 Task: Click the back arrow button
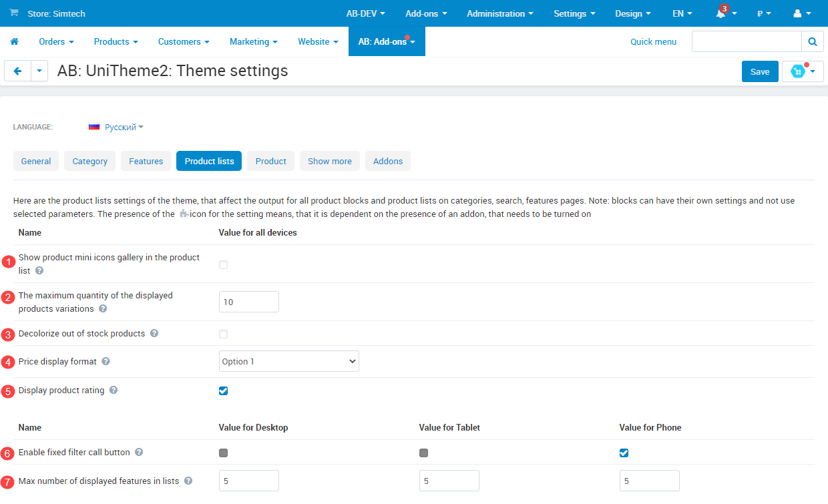tap(18, 71)
